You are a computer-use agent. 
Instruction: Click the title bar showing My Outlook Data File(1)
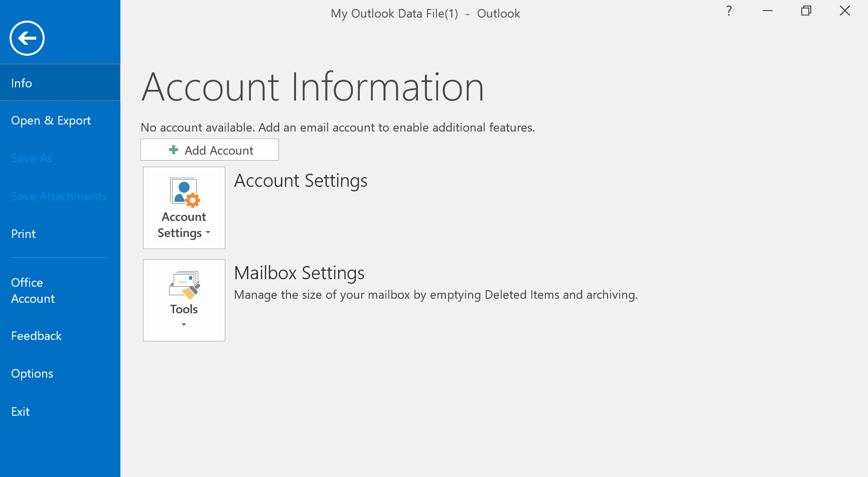click(x=425, y=13)
